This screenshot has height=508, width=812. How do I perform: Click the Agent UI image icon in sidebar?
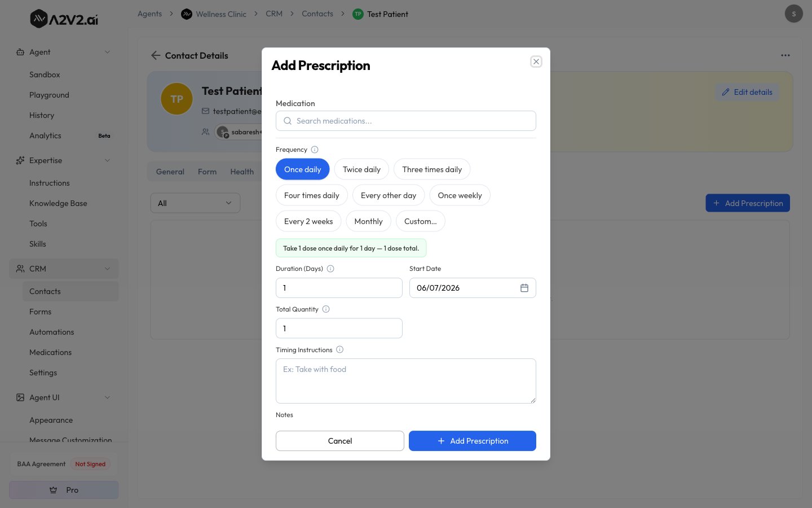click(x=20, y=397)
